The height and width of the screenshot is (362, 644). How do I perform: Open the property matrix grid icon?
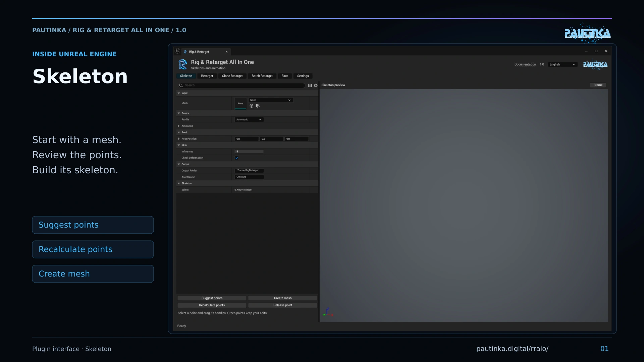[310, 85]
